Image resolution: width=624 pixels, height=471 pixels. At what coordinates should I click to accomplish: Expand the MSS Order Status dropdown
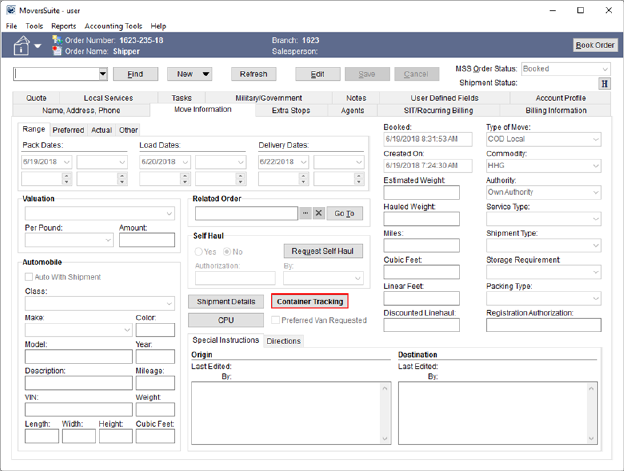coord(604,69)
